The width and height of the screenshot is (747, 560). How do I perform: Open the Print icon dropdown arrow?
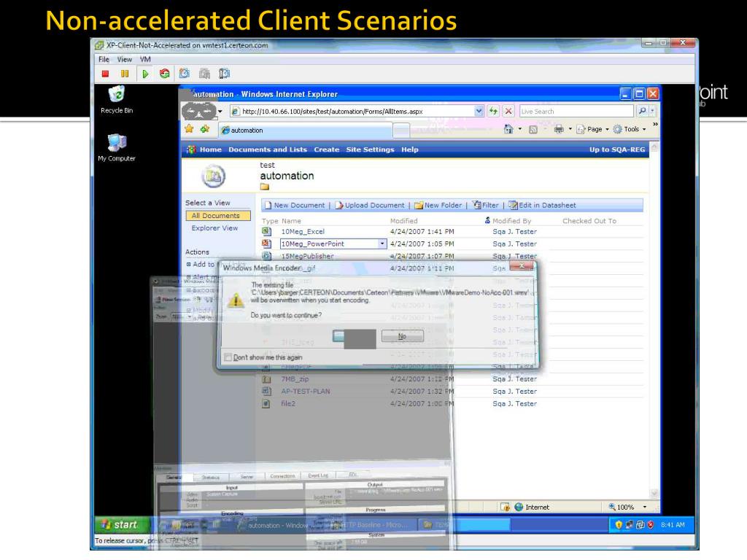click(570, 129)
